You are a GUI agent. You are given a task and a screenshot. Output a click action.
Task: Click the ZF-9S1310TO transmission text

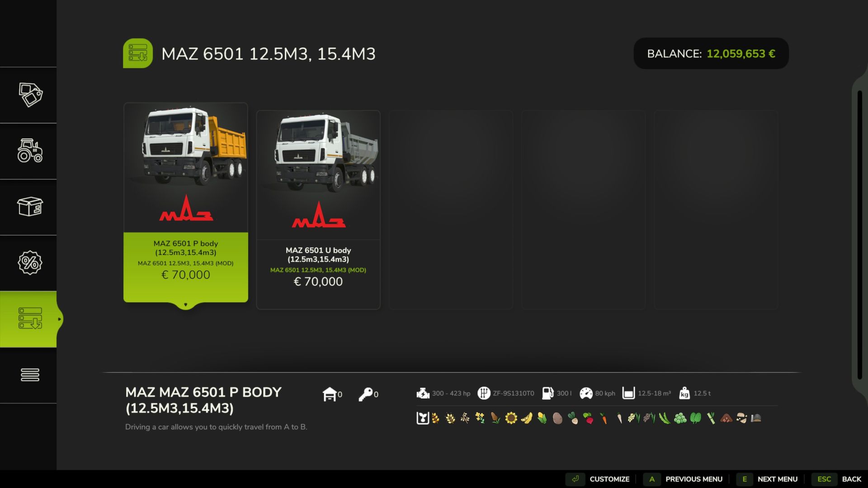[514, 393]
